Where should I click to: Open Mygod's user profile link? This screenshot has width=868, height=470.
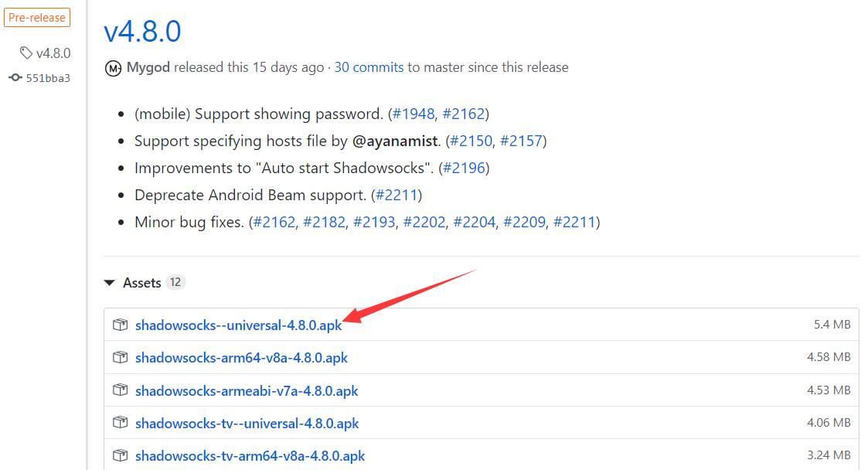click(148, 67)
